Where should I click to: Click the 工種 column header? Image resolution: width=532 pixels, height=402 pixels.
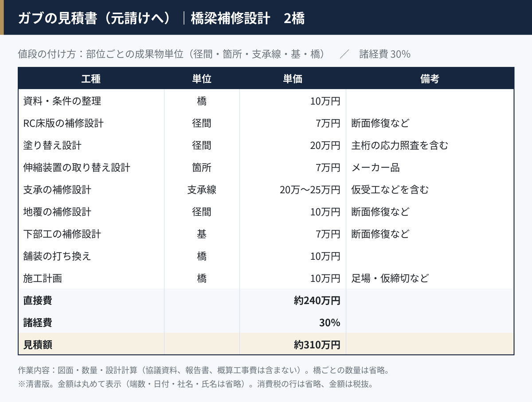tap(91, 79)
